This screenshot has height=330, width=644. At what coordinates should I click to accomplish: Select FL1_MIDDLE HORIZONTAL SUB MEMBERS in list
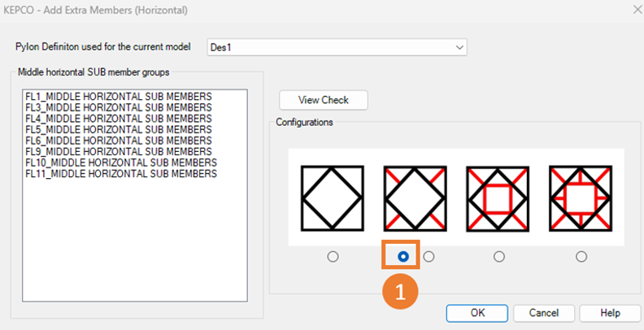pos(119,97)
